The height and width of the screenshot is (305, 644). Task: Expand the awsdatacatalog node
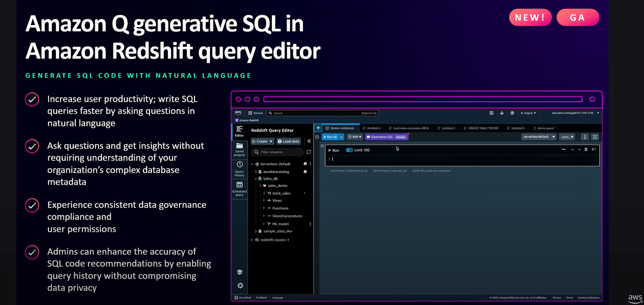pyautogui.click(x=256, y=172)
